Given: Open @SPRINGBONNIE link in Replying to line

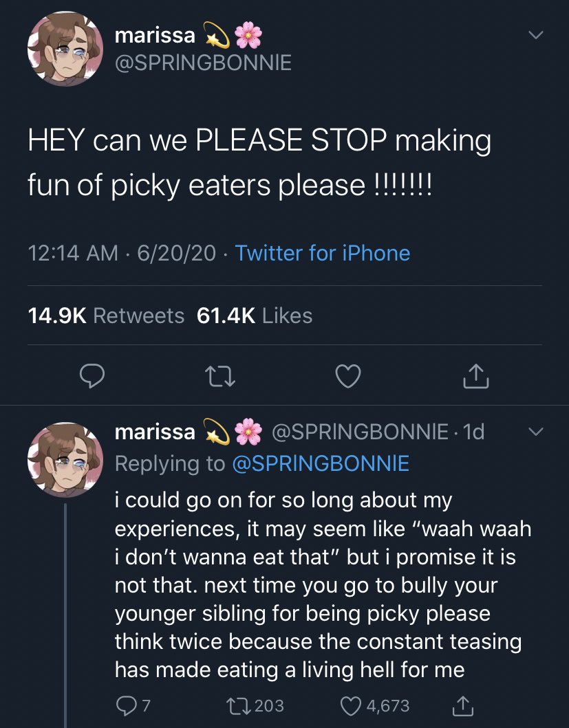Looking at the screenshot, I should point(321,463).
